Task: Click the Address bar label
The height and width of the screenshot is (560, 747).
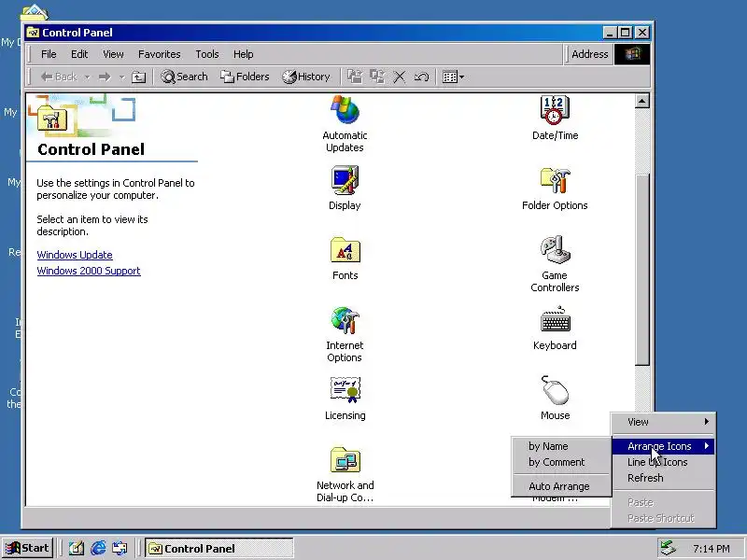Action: 589,54
